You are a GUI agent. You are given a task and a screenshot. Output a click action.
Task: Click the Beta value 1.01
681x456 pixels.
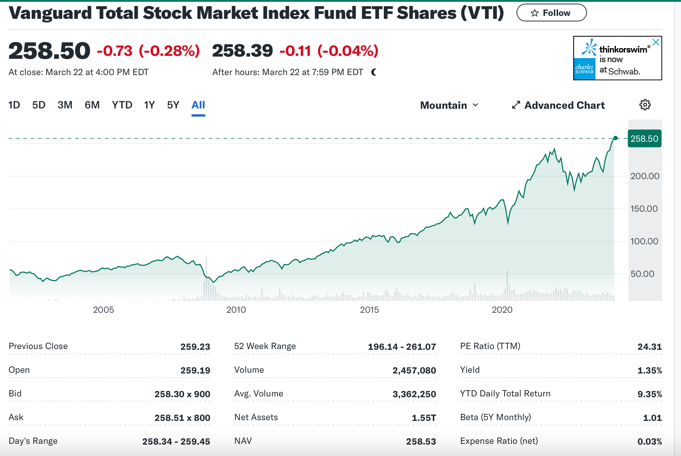(x=652, y=418)
